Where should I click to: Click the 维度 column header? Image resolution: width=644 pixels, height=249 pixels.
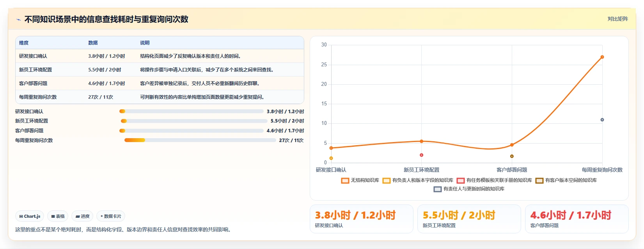[24, 43]
